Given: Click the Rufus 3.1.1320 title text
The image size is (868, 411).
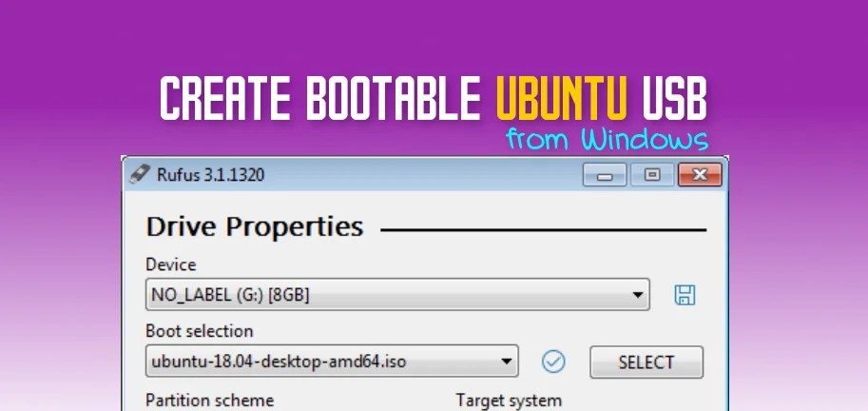Looking at the screenshot, I should tap(210, 175).
